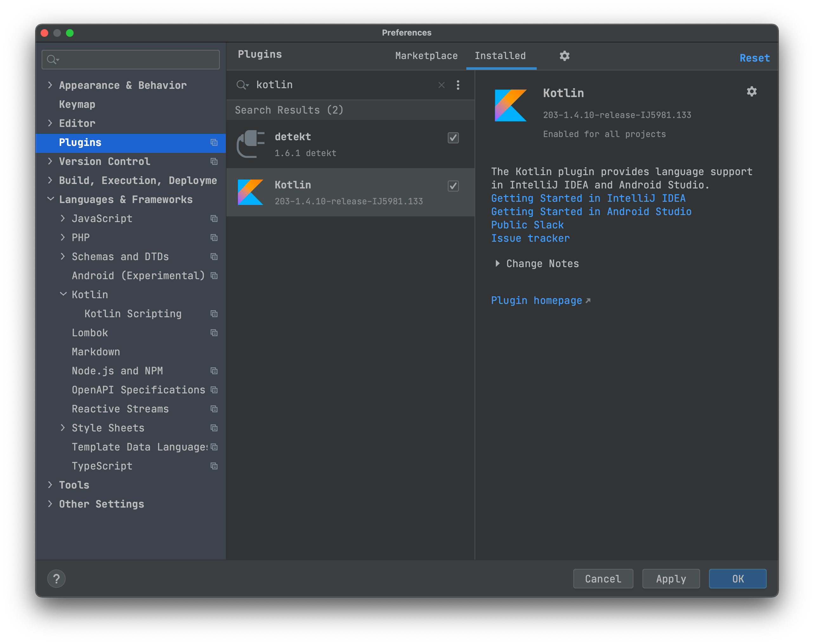This screenshot has width=814, height=644.
Task: Disable the detekt plugin checkbox
Action: (x=453, y=138)
